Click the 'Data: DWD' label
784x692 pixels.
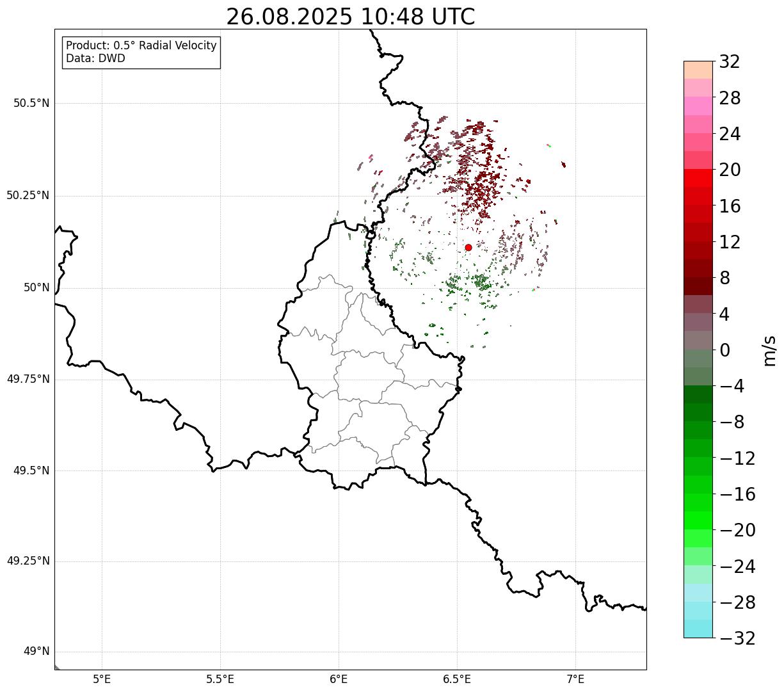tap(95, 58)
